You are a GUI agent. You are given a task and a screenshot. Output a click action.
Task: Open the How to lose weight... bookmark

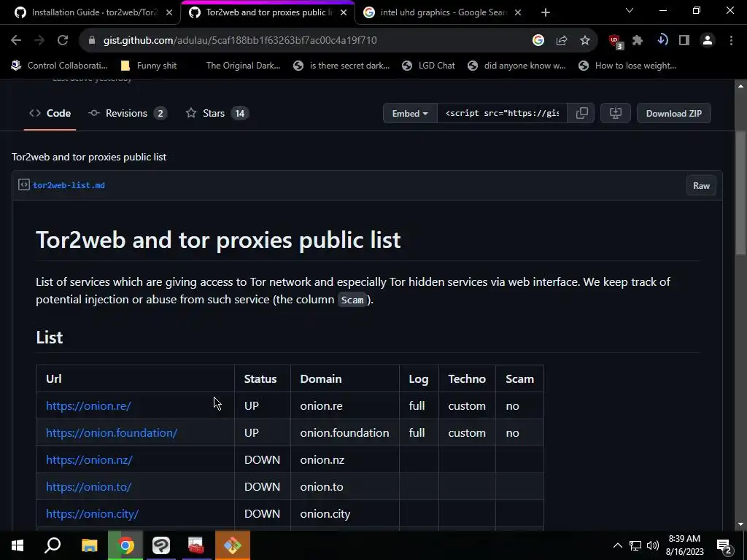627,66
